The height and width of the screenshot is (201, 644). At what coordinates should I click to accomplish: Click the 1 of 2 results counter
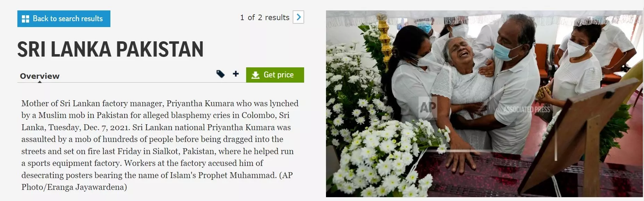tap(265, 17)
